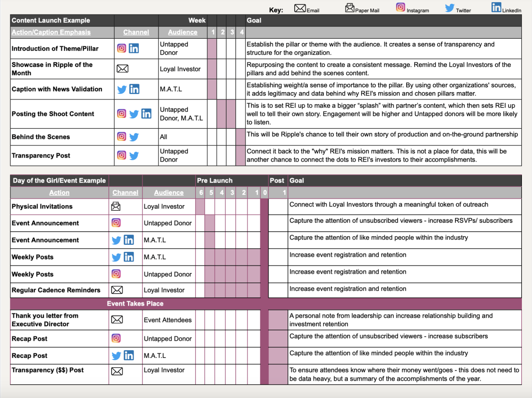Click Instagram icon in Untapped Donor Recap Post row
The height and width of the screenshot is (398, 532).
pyautogui.click(x=116, y=338)
